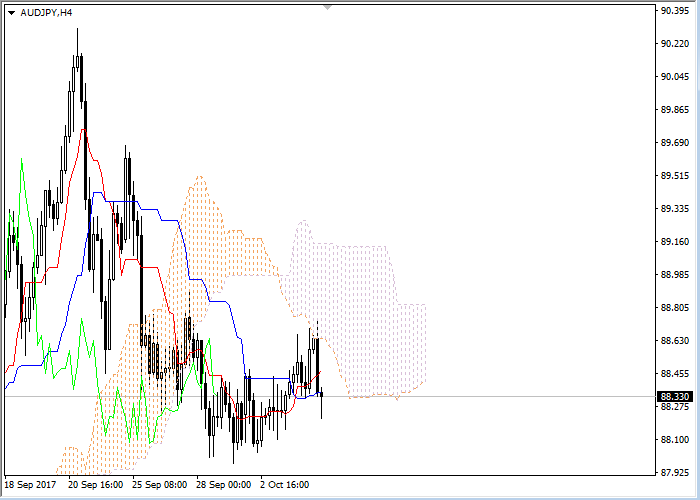Click the AUDJPY,H4 chart title
The height and width of the screenshot is (500, 700).
(x=46, y=13)
